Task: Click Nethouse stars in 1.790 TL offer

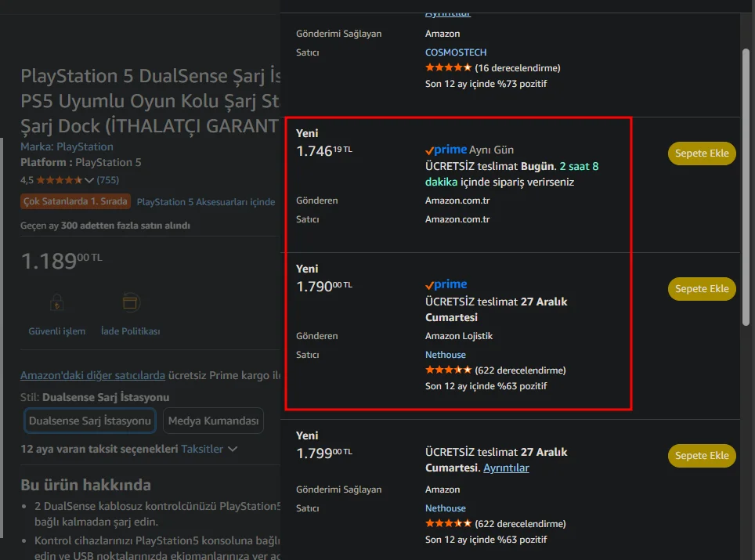Action: click(448, 370)
